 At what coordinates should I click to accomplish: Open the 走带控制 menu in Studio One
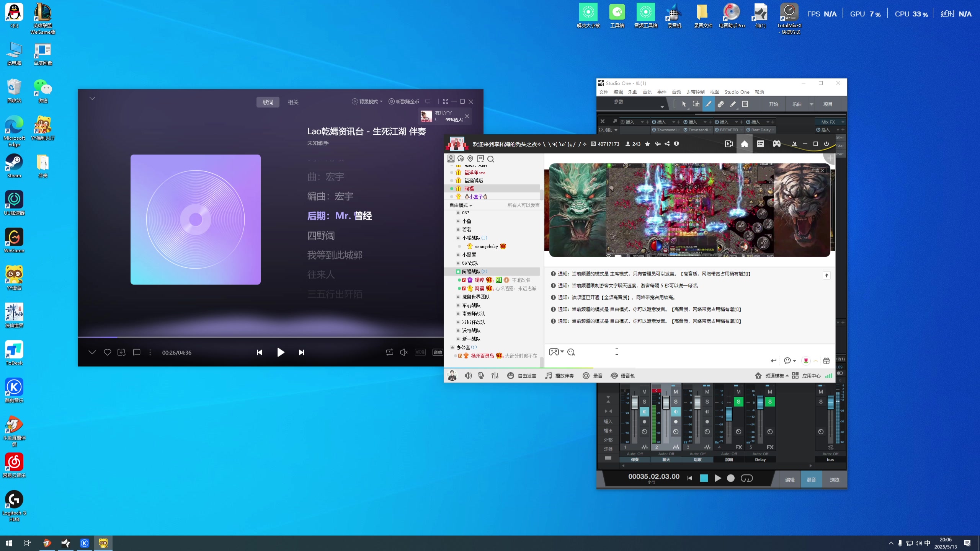coord(696,92)
